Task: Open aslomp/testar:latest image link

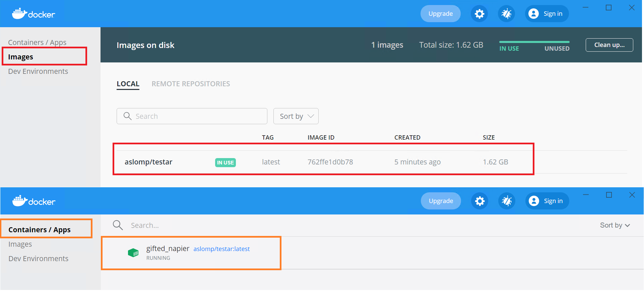Action: 221,249
